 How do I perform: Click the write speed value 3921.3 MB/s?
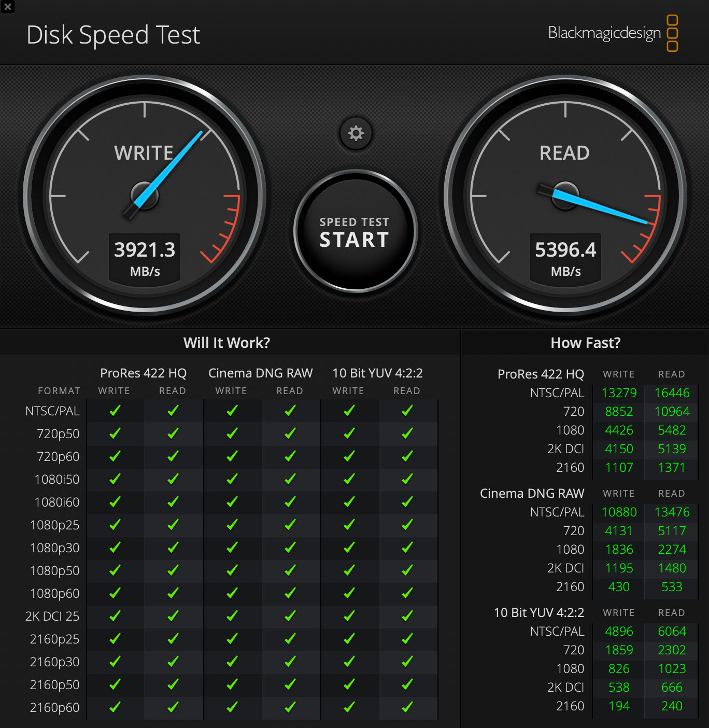point(145,258)
